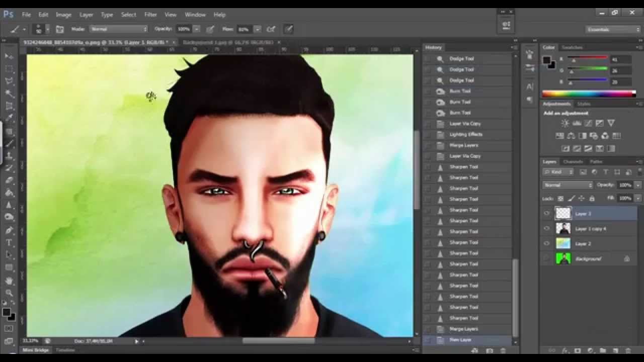Hide Layer 3 visibility eye
The image size is (644, 362).
point(547,214)
